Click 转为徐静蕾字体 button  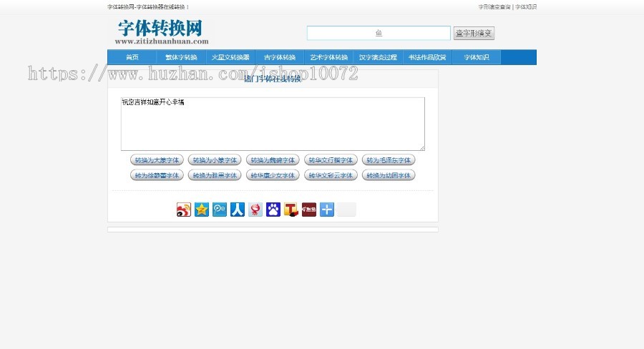coord(157,175)
